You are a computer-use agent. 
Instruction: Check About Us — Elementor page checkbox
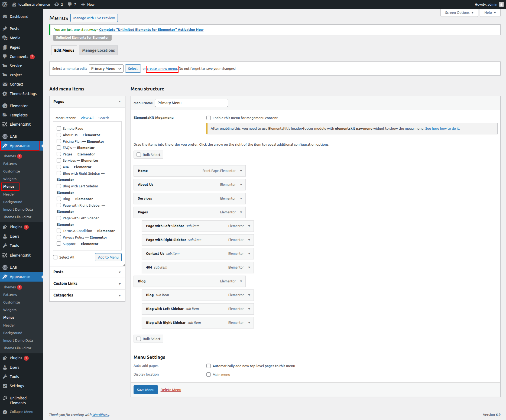[59, 135]
